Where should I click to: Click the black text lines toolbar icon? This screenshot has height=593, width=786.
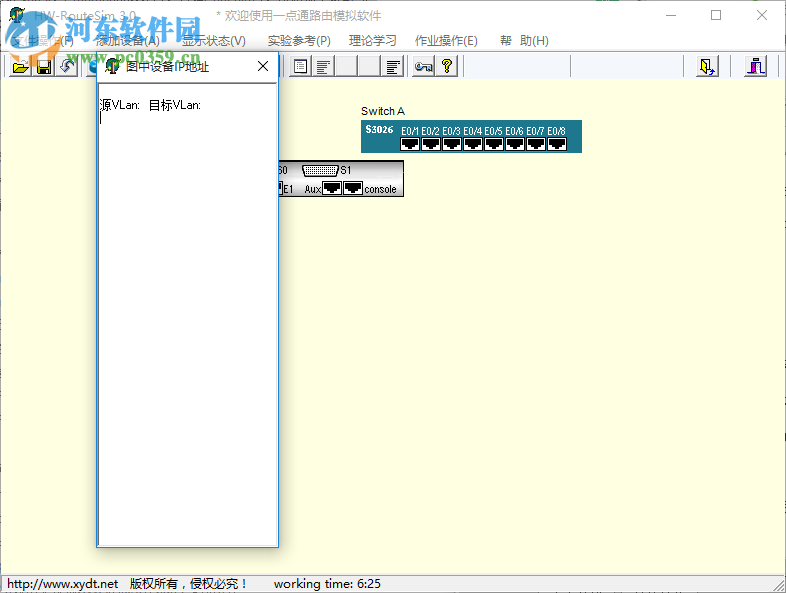click(393, 67)
